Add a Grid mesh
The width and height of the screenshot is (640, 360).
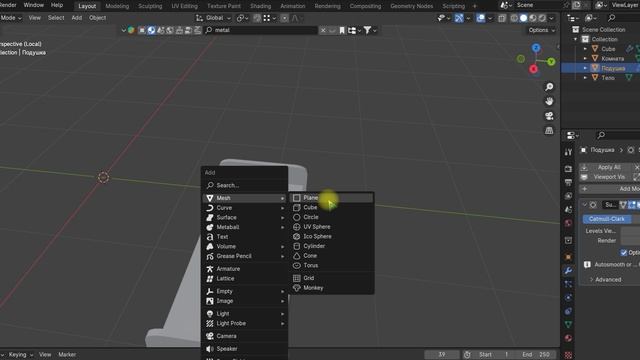[x=331, y=278]
